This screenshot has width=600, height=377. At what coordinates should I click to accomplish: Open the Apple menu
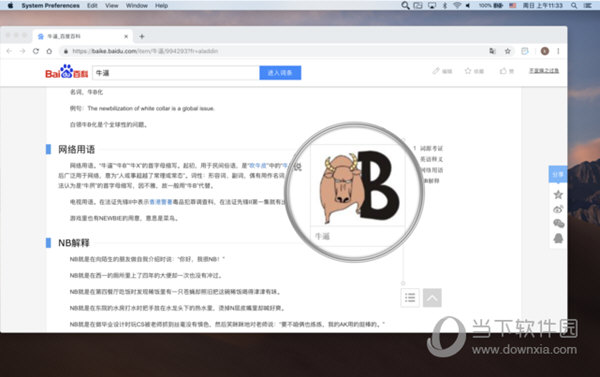pos(10,5)
